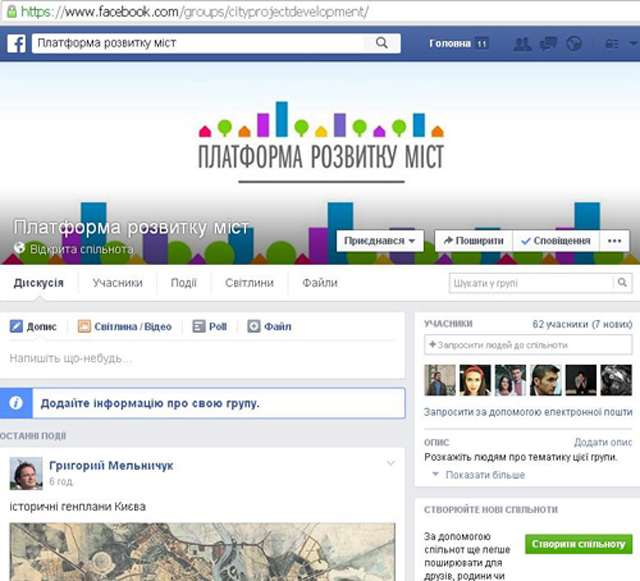640x581 pixels.
Task: Choose the Файл attachment option
Action: 269,326
